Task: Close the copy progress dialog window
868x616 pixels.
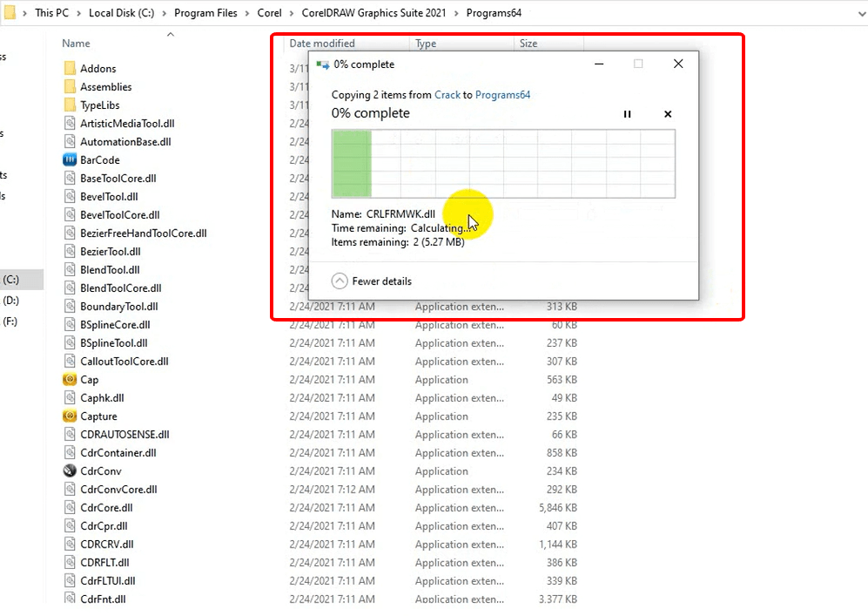Action: pyautogui.click(x=678, y=64)
